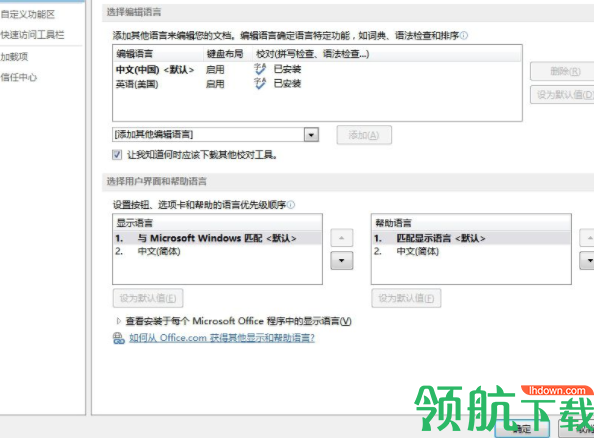Viewport: 594px width, 438px height.
Task: Select help language 匹配显示语言 <默认>
Action: pyautogui.click(x=471, y=238)
